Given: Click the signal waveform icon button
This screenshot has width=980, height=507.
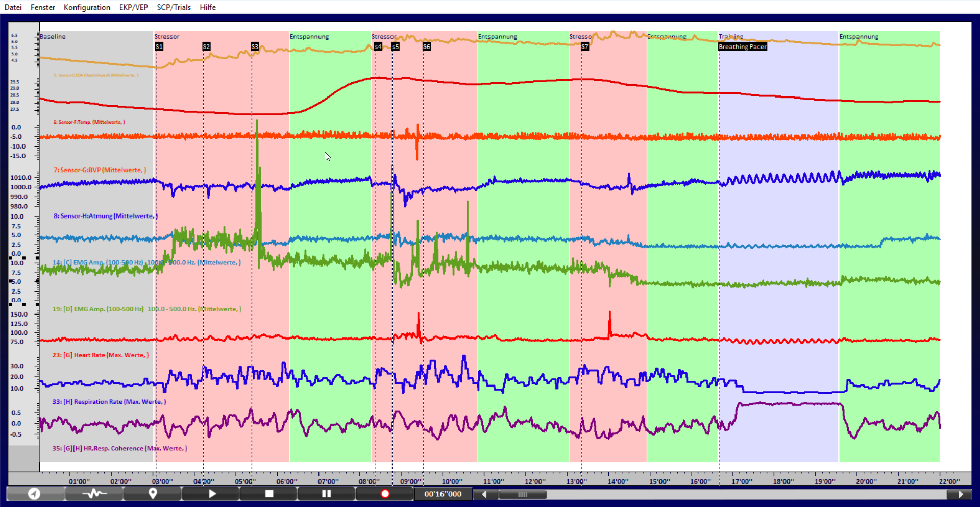Looking at the screenshot, I should pos(94,494).
